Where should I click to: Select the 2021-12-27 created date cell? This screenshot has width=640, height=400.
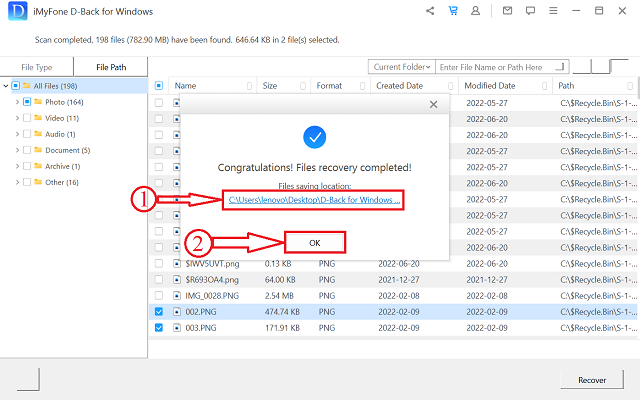pos(399,280)
